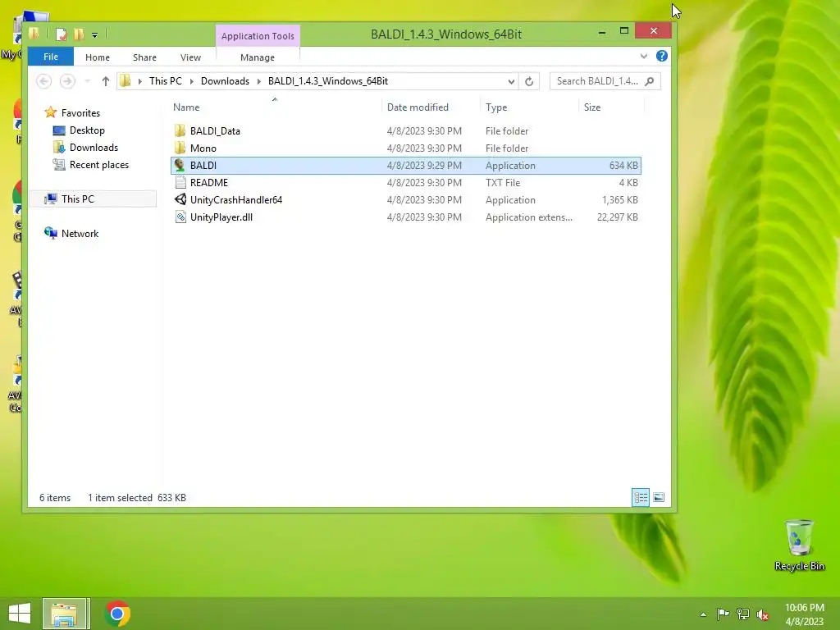Select This PC in the navigation pane

(78, 199)
